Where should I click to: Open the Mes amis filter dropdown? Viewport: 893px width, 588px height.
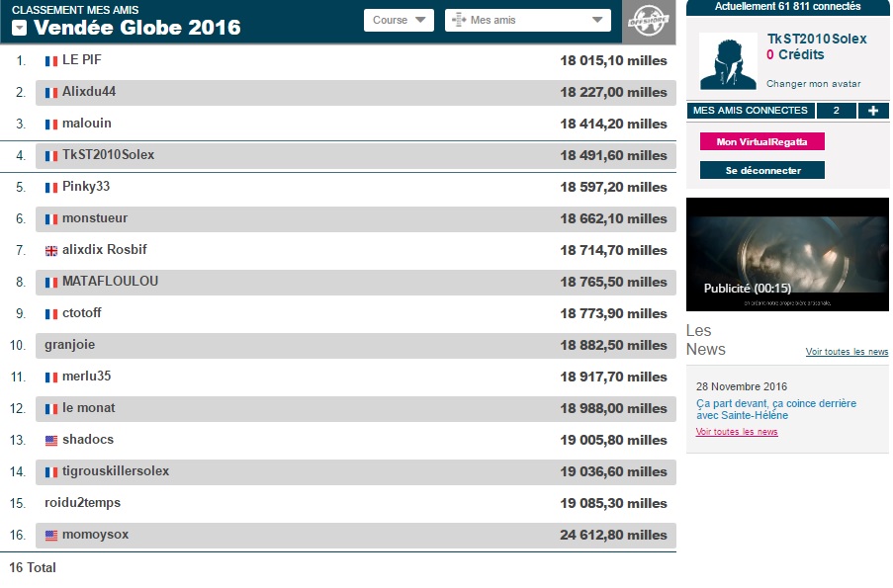pyautogui.click(x=527, y=20)
